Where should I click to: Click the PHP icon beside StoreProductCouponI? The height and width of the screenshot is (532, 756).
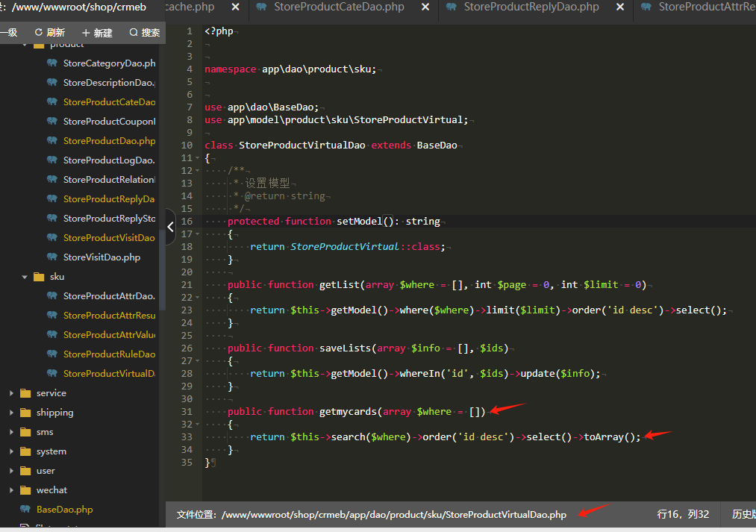[x=52, y=121]
